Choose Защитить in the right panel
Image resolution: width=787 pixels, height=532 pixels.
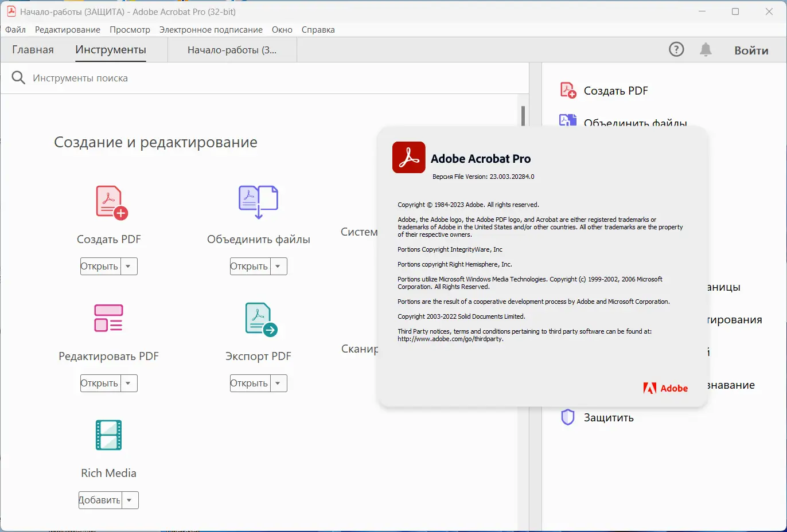[609, 417]
